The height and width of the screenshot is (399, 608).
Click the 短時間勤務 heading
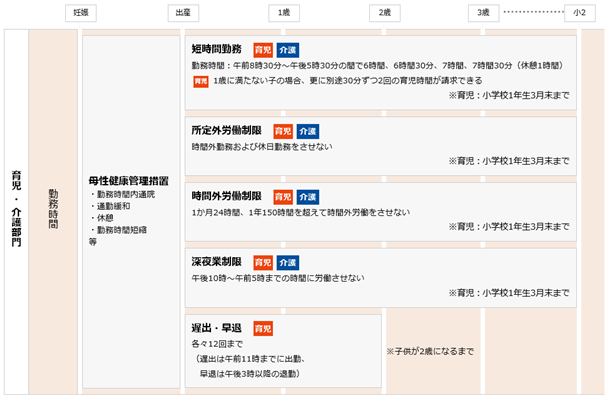click(216, 49)
